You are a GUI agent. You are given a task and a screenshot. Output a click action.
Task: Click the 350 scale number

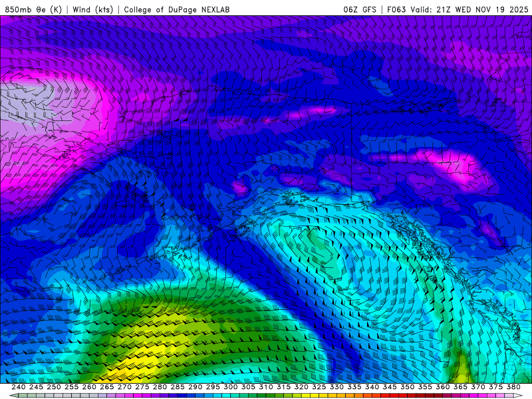pyautogui.click(x=407, y=387)
